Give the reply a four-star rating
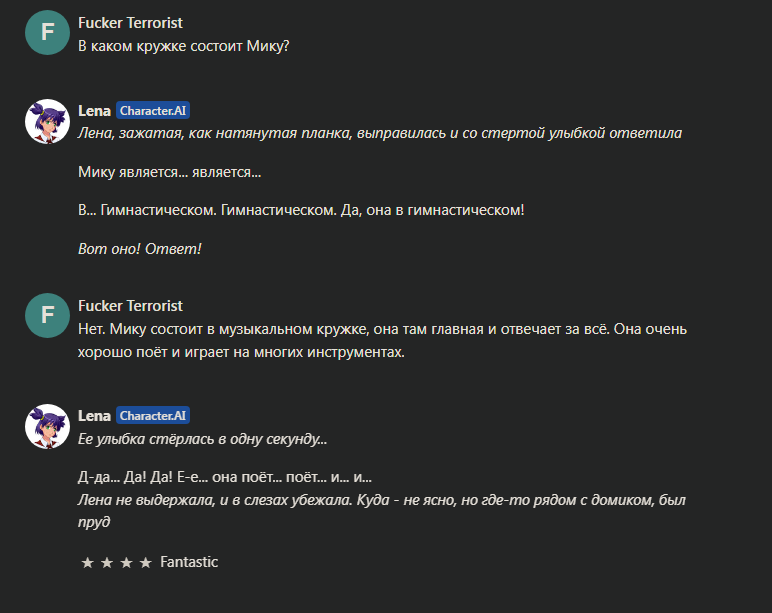Screen dimensions: 772x613 146,562
